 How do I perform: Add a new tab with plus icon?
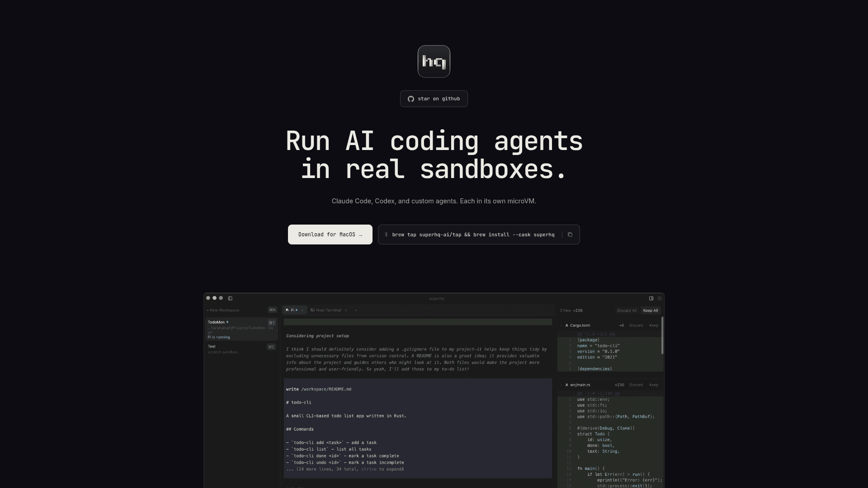[x=356, y=310]
